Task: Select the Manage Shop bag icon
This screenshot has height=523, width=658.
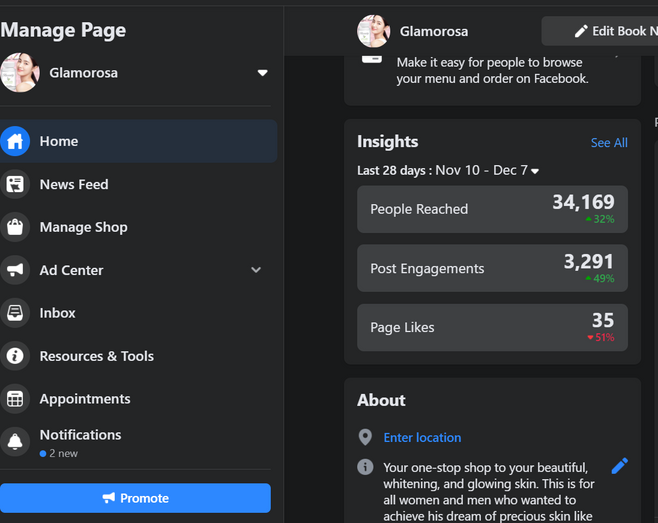Action: 15,227
